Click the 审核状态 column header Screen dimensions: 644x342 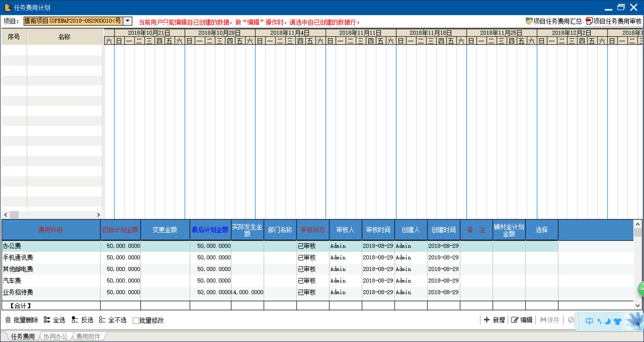tap(313, 230)
